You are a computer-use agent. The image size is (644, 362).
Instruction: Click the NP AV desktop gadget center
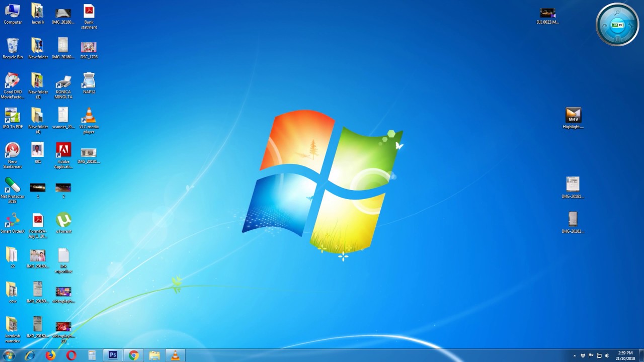(x=617, y=25)
